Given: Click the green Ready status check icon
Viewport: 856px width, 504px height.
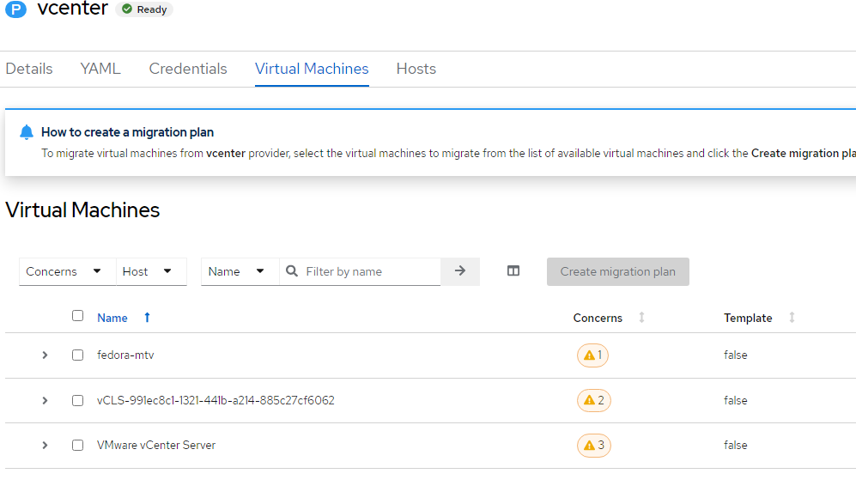Looking at the screenshot, I should click(x=127, y=9).
